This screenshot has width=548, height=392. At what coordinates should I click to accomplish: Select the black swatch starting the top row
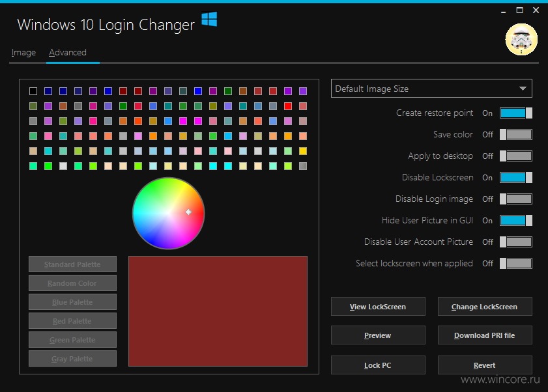33,91
